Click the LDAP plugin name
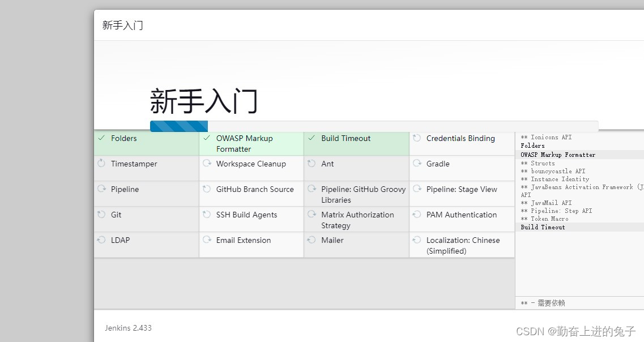 (x=120, y=240)
